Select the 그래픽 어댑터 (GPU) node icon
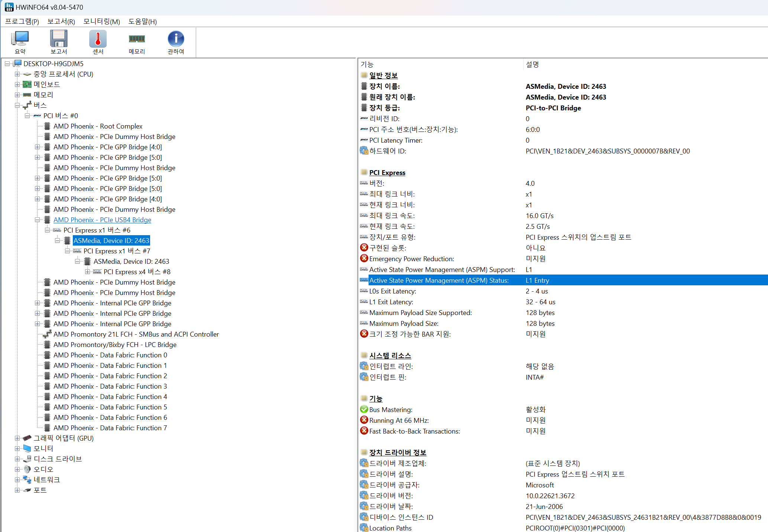Viewport: 768px width, 532px height. (27, 438)
